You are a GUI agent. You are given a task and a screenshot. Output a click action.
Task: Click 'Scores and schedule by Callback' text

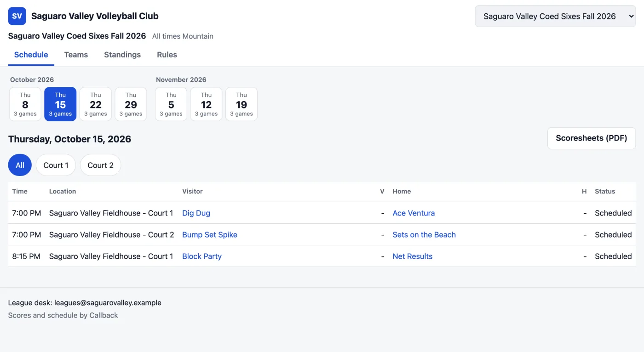(x=63, y=315)
